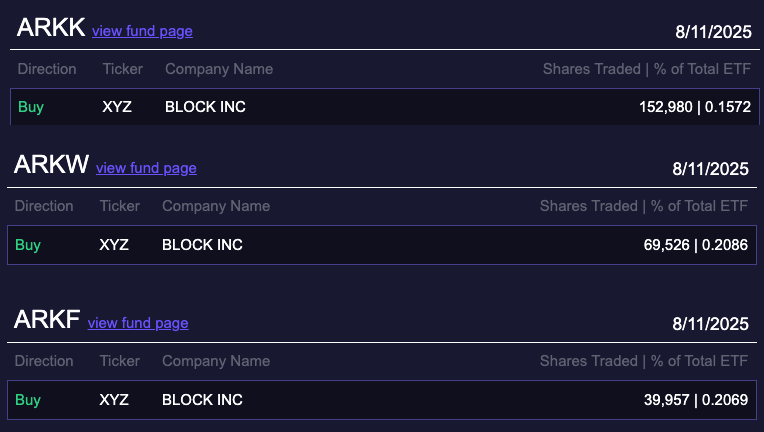This screenshot has height=432, width=764.
Task: Click the ARKW Ticker column header
Action: 120,206
